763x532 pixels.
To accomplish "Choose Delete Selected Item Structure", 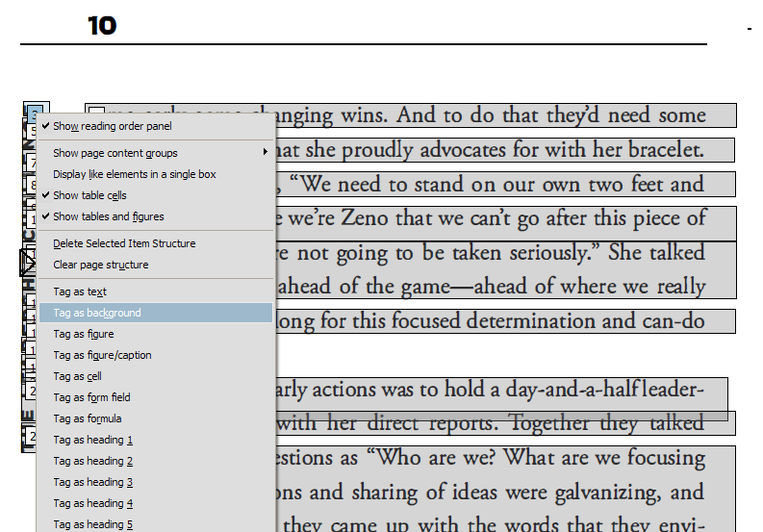I will tap(156, 243).
